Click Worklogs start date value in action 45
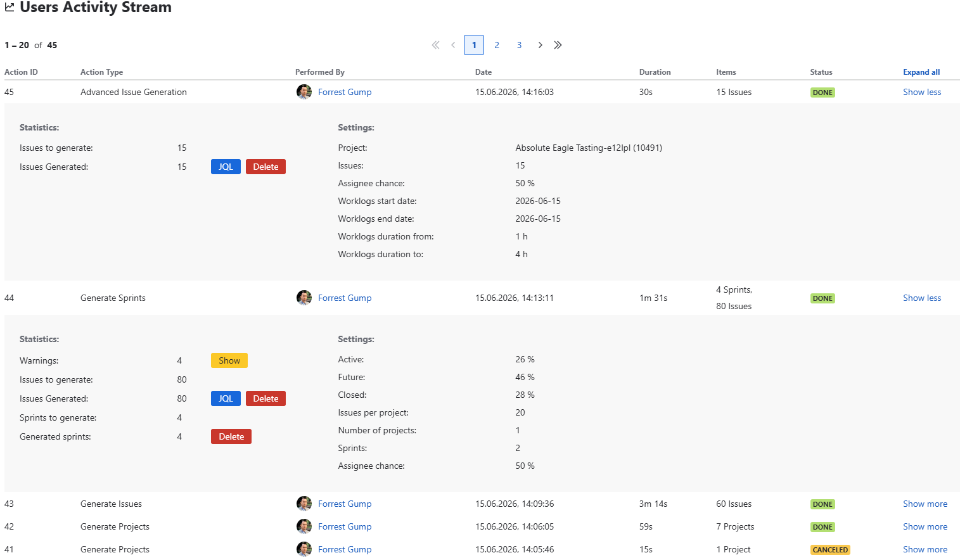 click(538, 201)
